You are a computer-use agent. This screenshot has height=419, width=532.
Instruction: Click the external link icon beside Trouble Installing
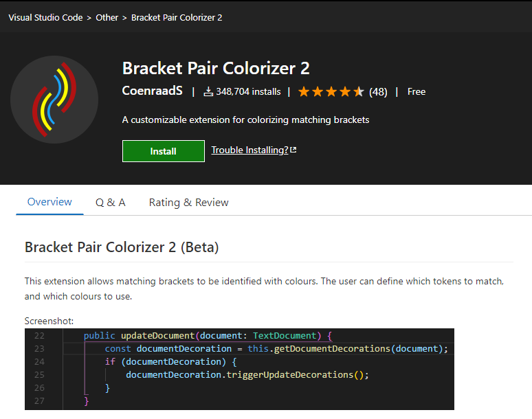coord(293,150)
